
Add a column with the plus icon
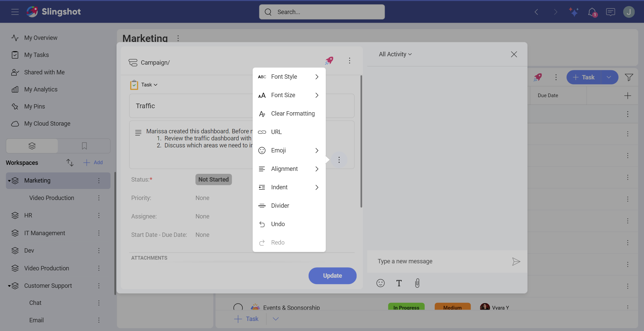[x=628, y=95]
